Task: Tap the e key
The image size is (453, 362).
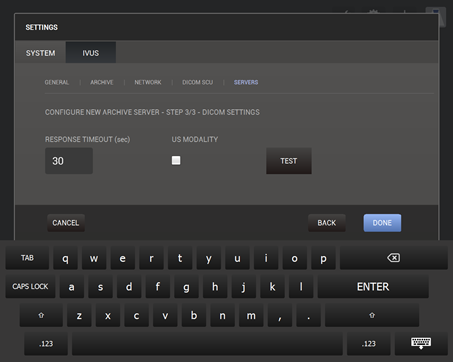Action: tap(123, 258)
